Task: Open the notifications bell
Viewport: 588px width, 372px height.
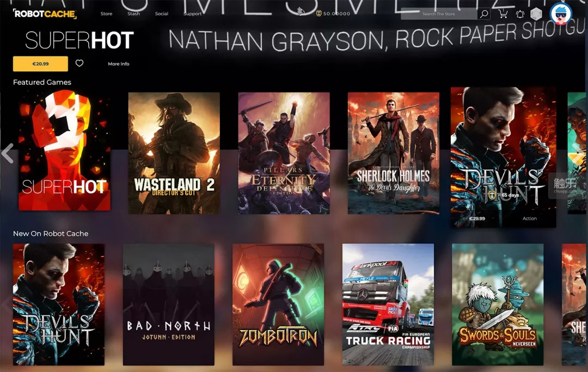Action: [x=520, y=14]
